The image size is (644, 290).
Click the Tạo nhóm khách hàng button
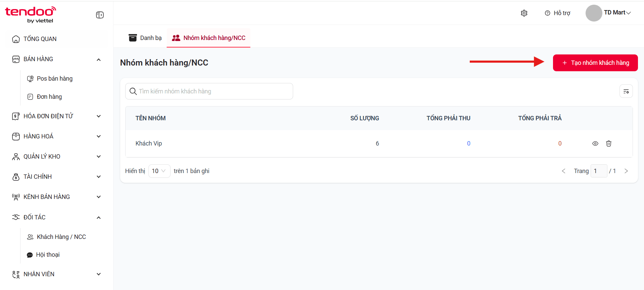(595, 63)
